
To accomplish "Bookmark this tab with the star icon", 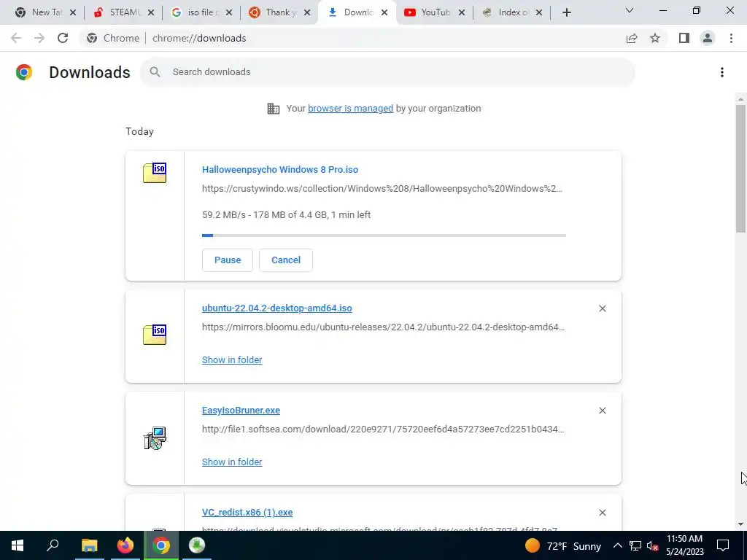I will pyautogui.click(x=655, y=38).
